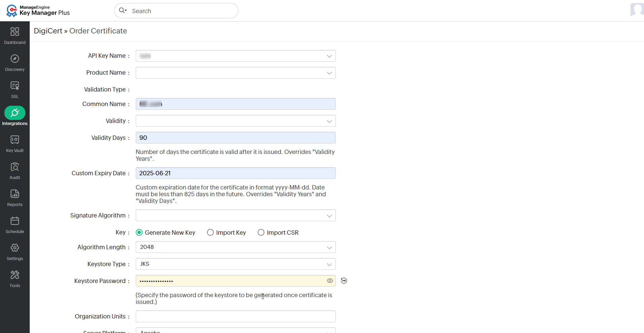Open the Settings gear icon
Image resolution: width=644 pixels, height=333 pixels.
tap(15, 248)
